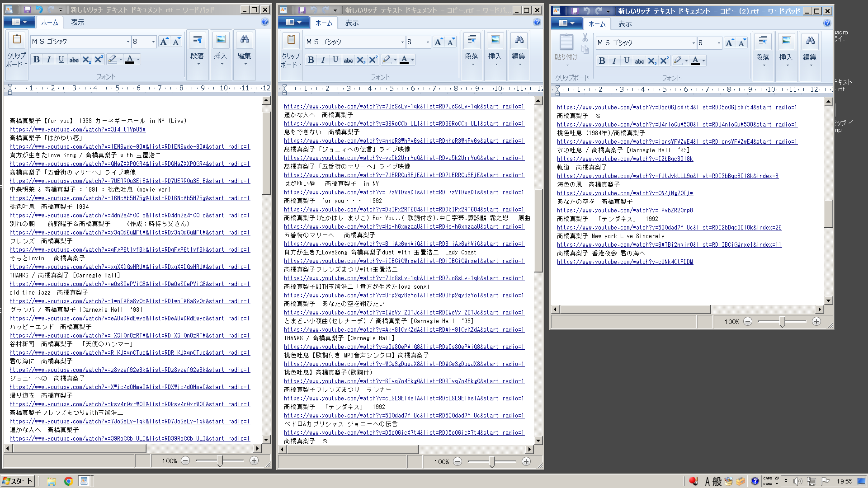
Task: Open youtube link v=cUNk40tFDDM in right window
Action: click(625, 262)
